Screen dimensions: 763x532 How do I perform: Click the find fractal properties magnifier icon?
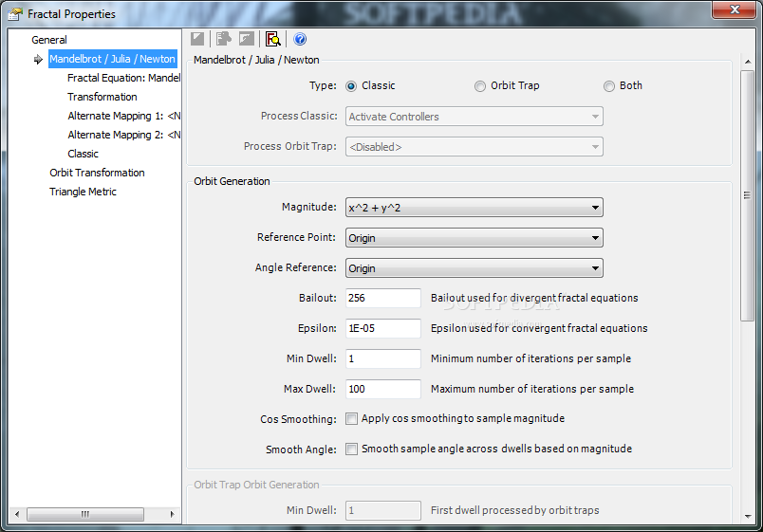(273, 39)
